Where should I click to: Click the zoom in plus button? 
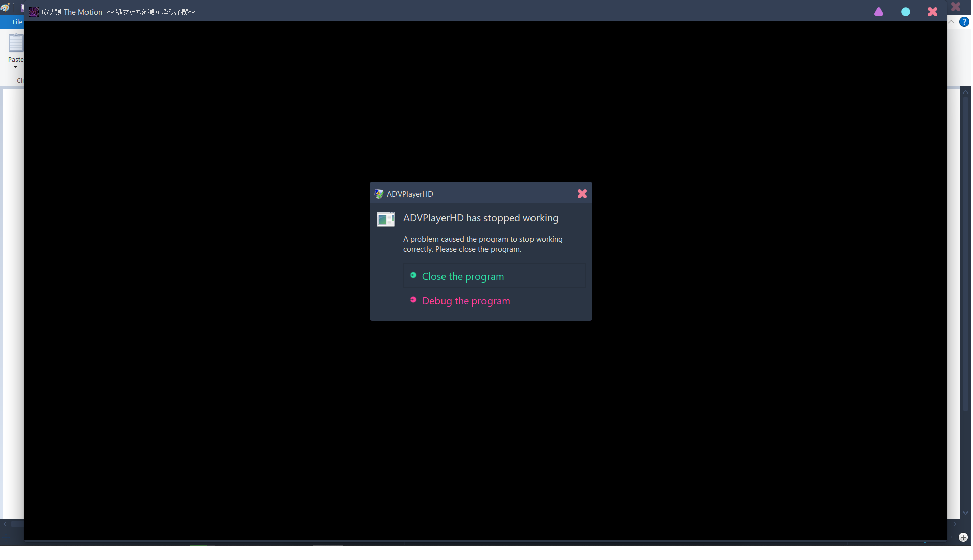click(x=963, y=538)
